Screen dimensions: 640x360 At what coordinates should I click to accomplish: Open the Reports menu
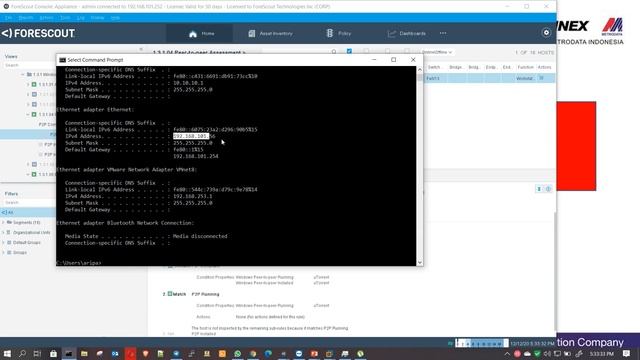pos(26,18)
